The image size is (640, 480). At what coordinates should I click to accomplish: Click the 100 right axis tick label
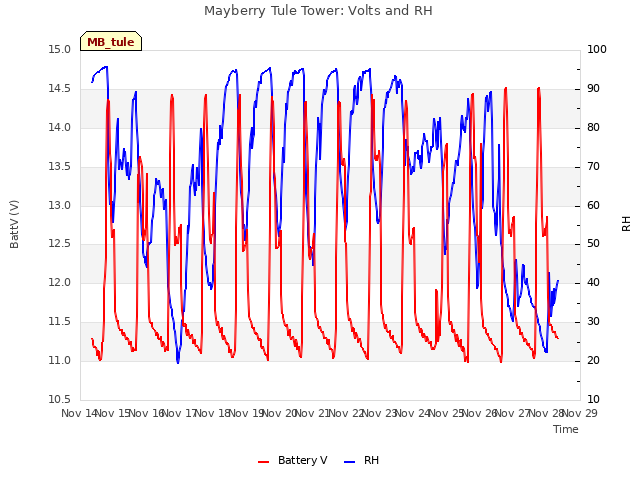tap(597, 50)
